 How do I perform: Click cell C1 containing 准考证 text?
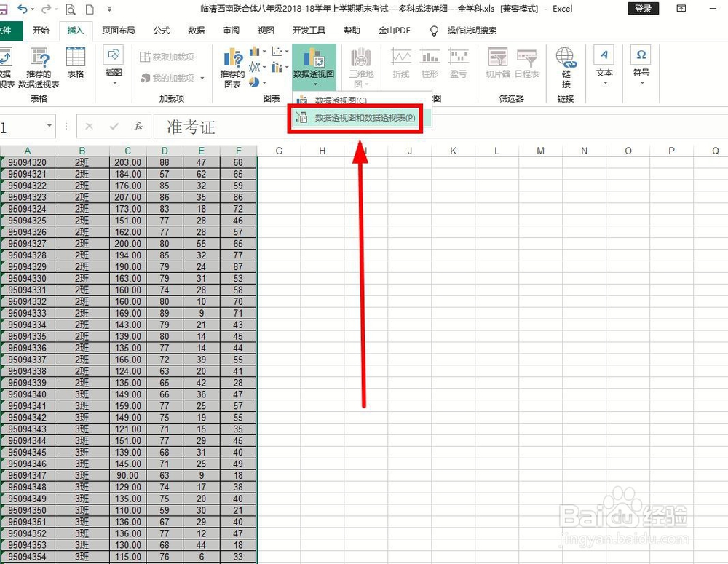pos(191,127)
